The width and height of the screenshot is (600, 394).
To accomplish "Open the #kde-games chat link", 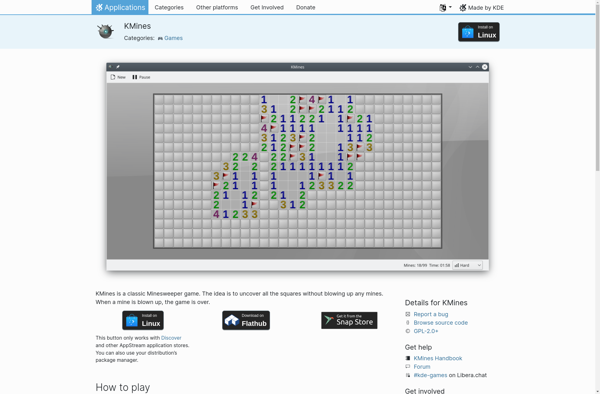I will tap(430, 375).
